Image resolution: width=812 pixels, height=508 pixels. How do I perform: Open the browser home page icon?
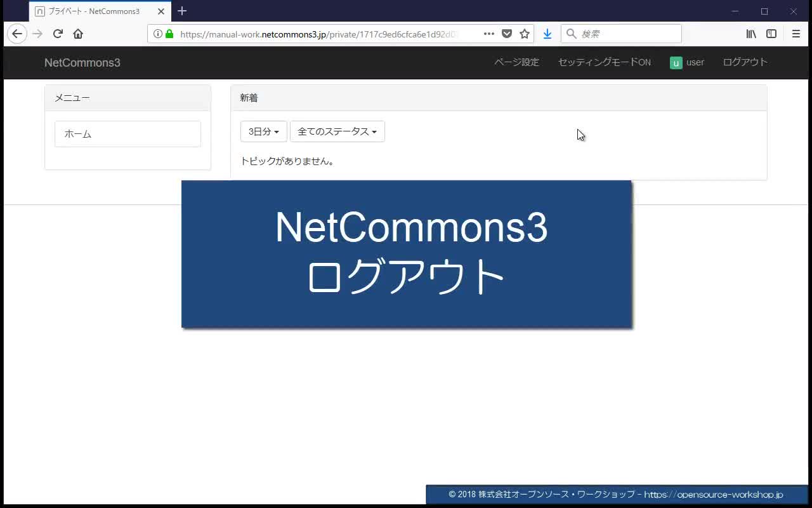(x=78, y=34)
